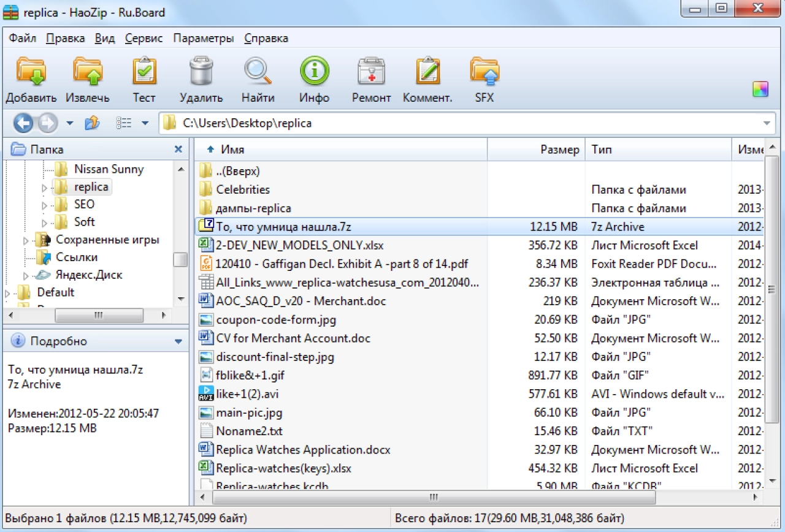
Task: Select the Gaffigan Decl. Exhibit PDF file
Action: [x=478, y=264]
